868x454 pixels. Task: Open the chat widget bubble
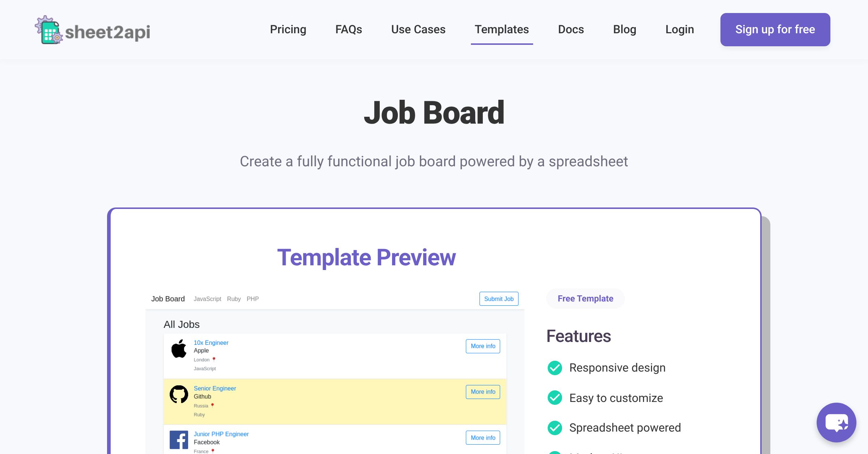point(836,422)
